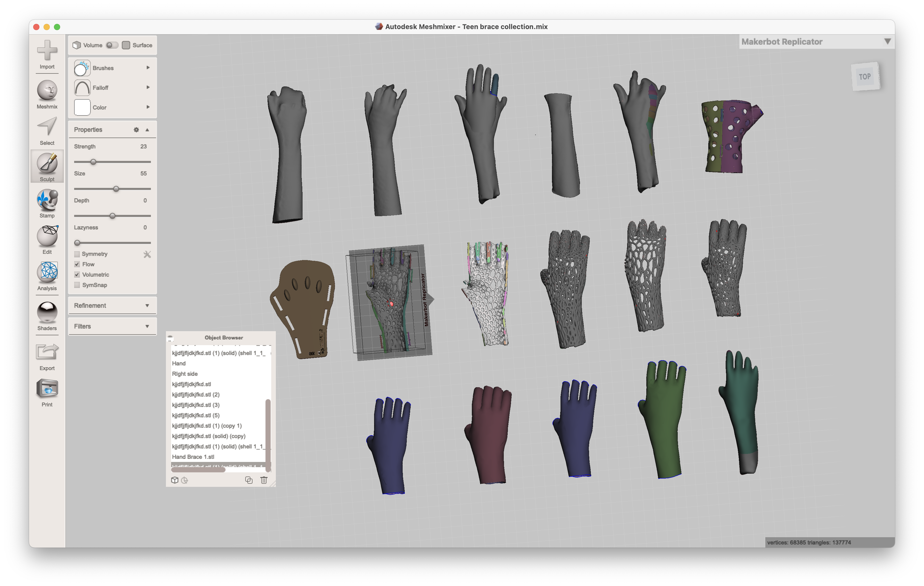Viewport: 924px width, 586px height.
Task: Open the Import tool
Action: point(47,54)
